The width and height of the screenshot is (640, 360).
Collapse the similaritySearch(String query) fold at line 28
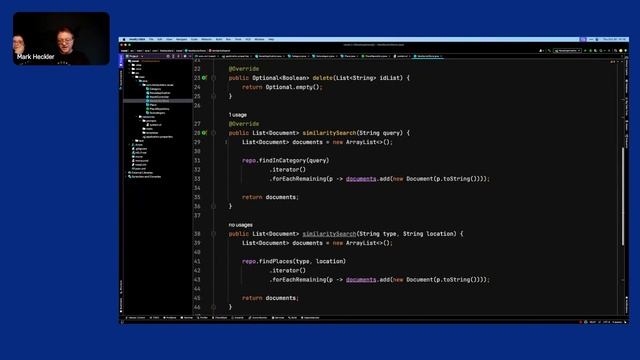tap(213, 133)
